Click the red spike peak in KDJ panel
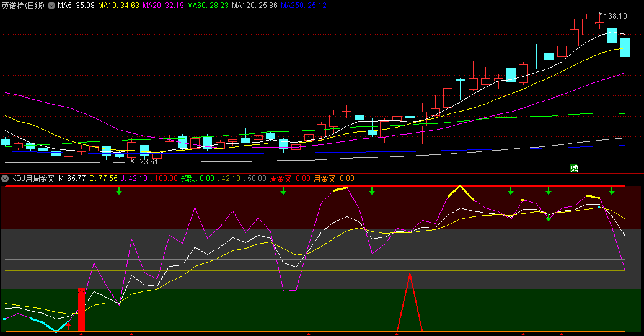 click(x=409, y=274)
